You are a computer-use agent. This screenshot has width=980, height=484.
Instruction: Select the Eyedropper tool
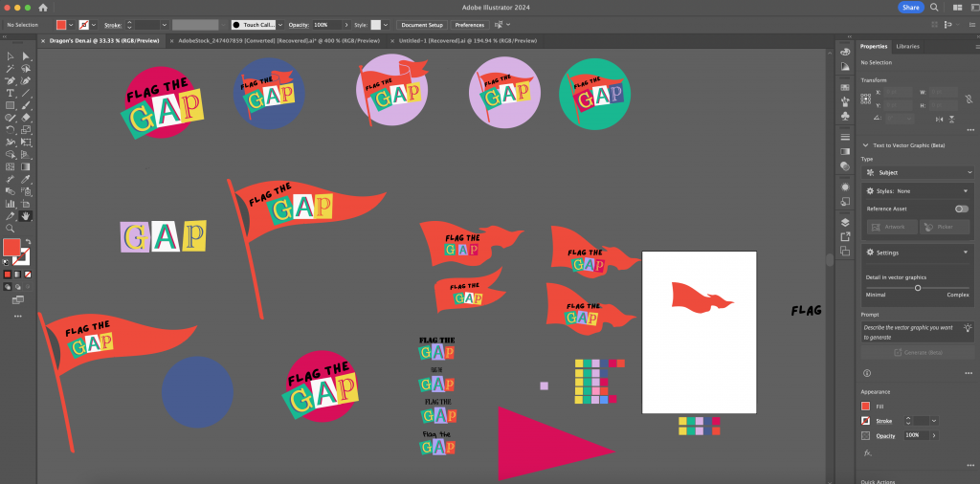pos(26,179)
